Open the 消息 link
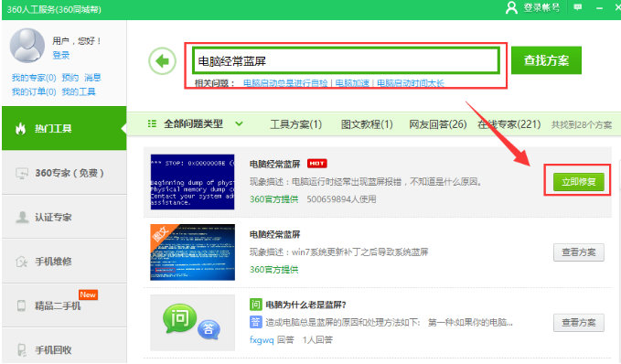 [x=92, y=77]
